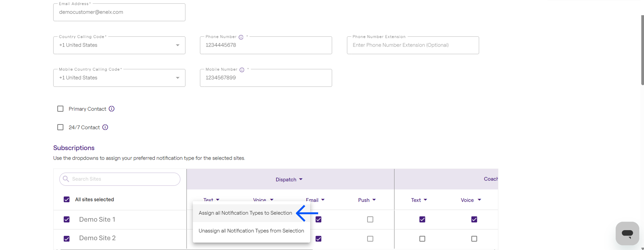This screenshot has height=250, width=644.
Task: Open the Country Calling Code dropdown
Action: click(119, 45)
